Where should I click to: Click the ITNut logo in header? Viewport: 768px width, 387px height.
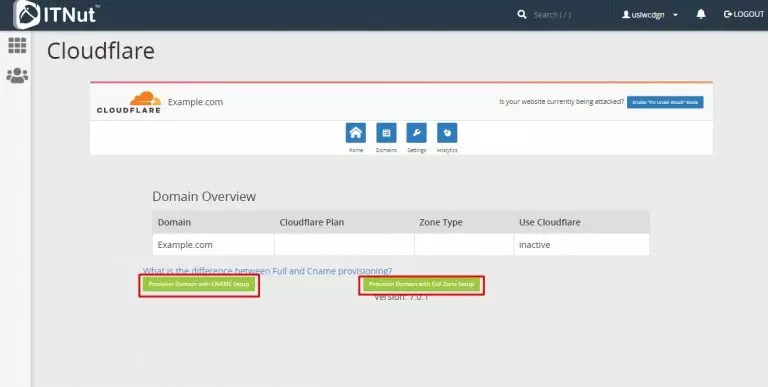56,14
